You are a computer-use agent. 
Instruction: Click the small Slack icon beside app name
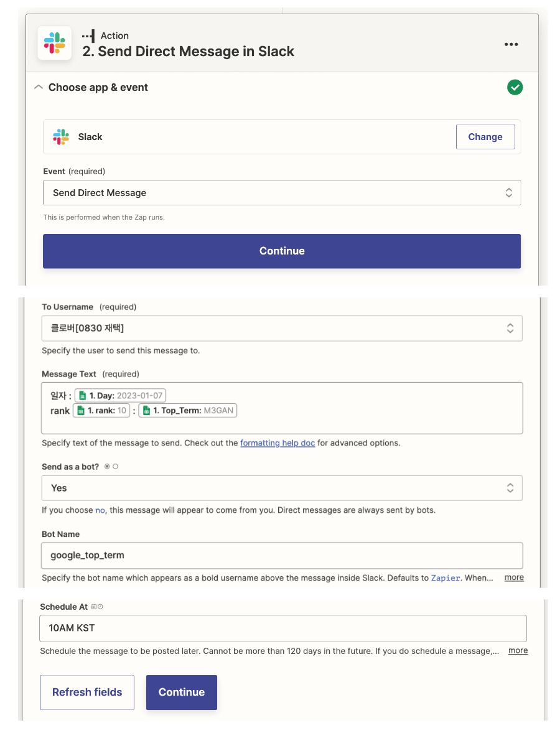click(61, 137)
